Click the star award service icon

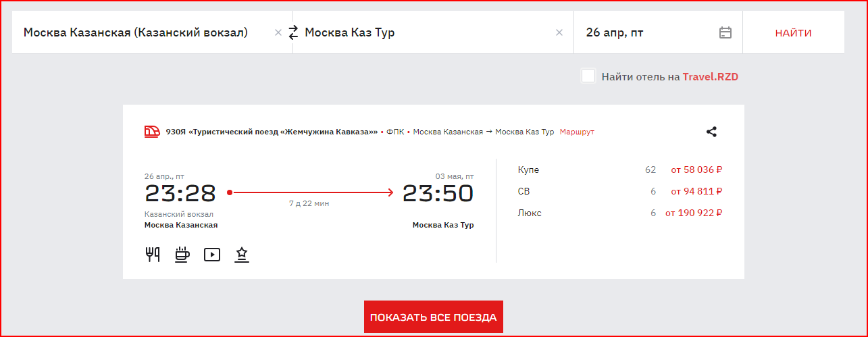242,255
